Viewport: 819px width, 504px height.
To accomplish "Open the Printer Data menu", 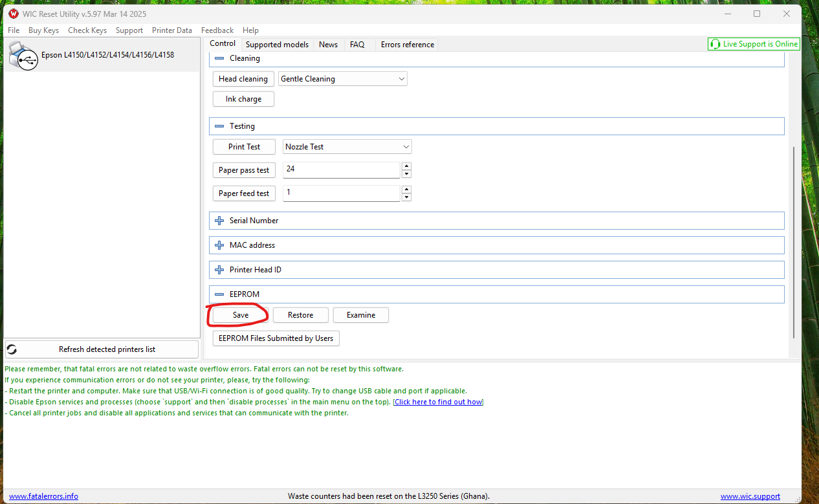I will [x=172, y=30].
